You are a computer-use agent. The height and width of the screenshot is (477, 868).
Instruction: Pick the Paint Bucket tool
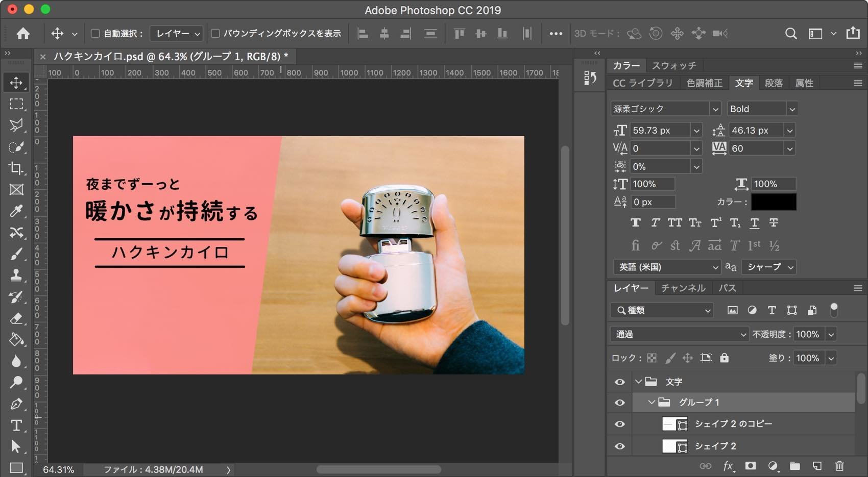coord(16,340)
